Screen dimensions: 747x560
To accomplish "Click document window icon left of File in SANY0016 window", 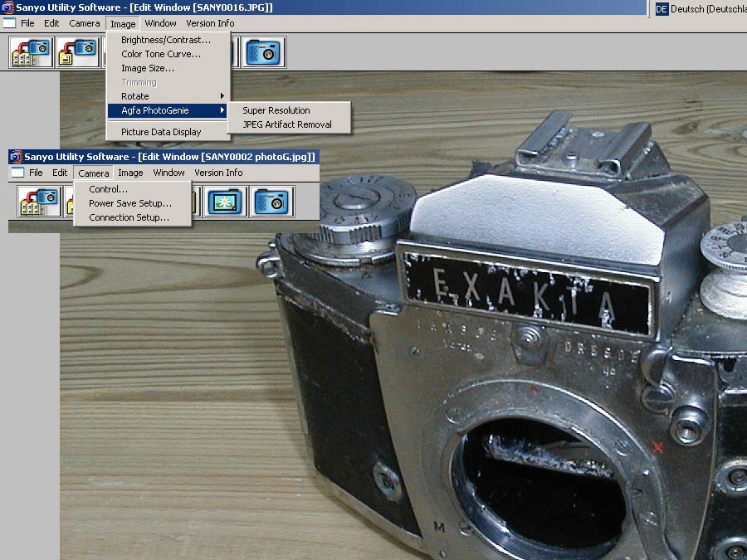I will pyautogui.click(x=9, y=23).
